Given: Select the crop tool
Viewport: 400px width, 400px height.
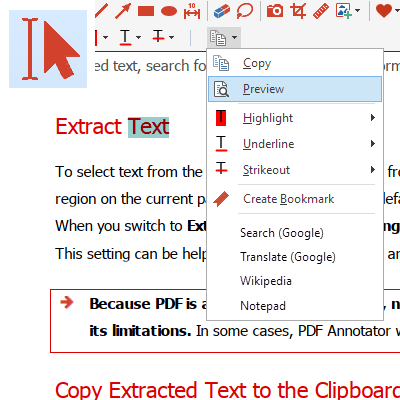Looking at the screenshot, I should (298, 11).
